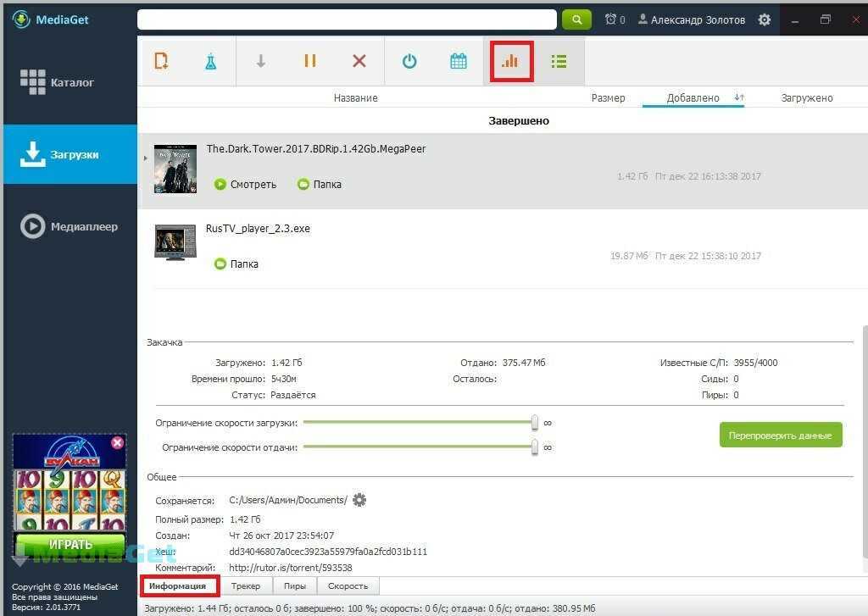Screen dimensions: 868x616
Task: Click the flask icon in toolbar
Action: (210, 61)
